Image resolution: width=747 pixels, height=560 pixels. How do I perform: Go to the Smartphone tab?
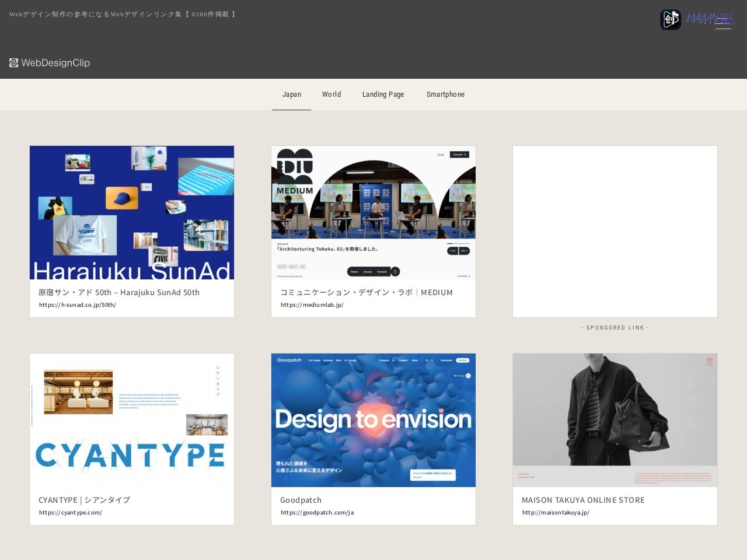[x=445, y=94]
